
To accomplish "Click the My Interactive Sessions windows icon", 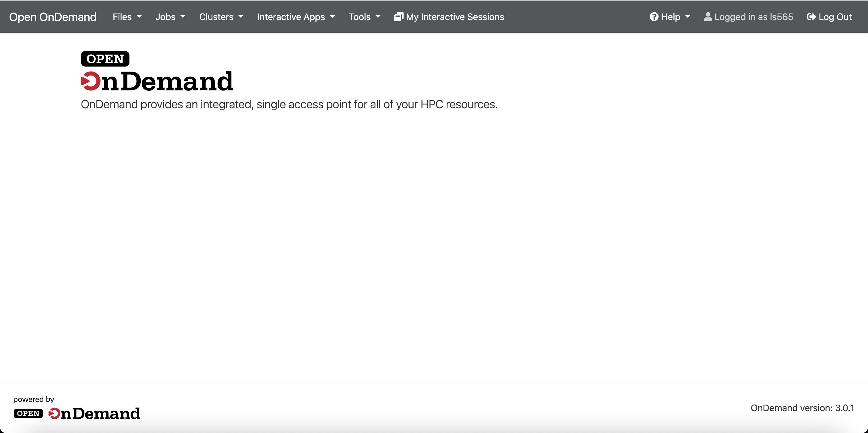I will pos(399,17).
